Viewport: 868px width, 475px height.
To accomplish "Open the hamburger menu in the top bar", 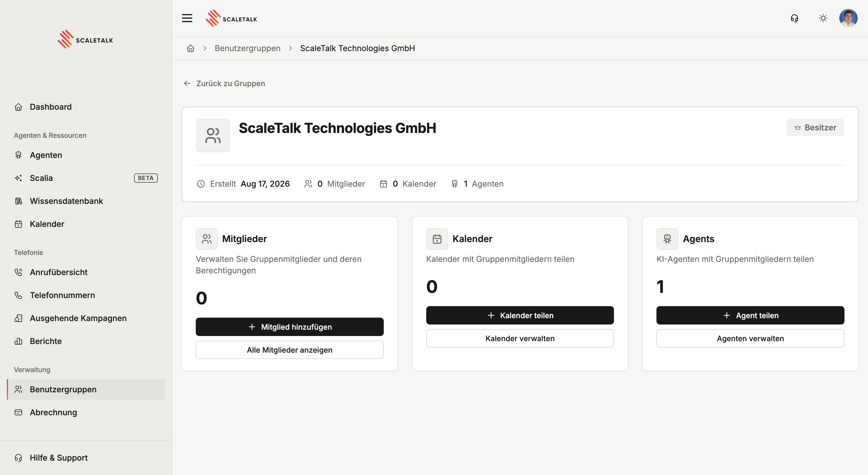I will tap(187, 18).
